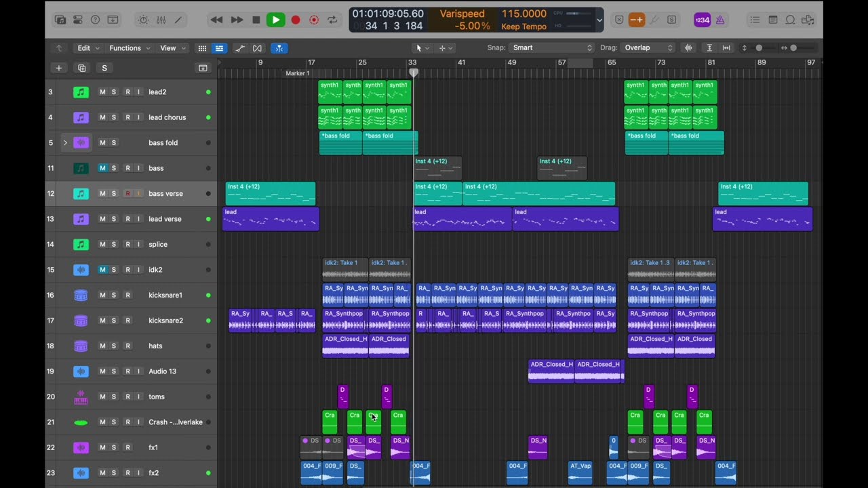Open the Mixer from the control bar
The width and height of the screenshot is (868, 488).
click(161, 20)
